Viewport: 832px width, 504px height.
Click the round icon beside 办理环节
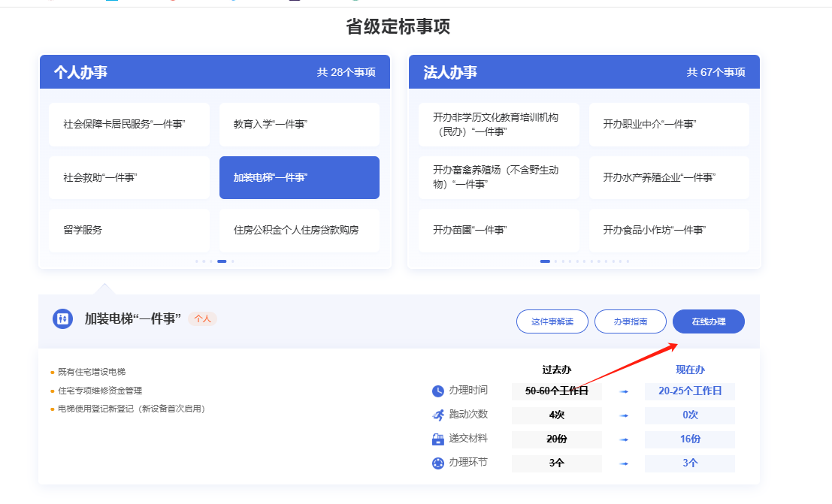(438, 463)
